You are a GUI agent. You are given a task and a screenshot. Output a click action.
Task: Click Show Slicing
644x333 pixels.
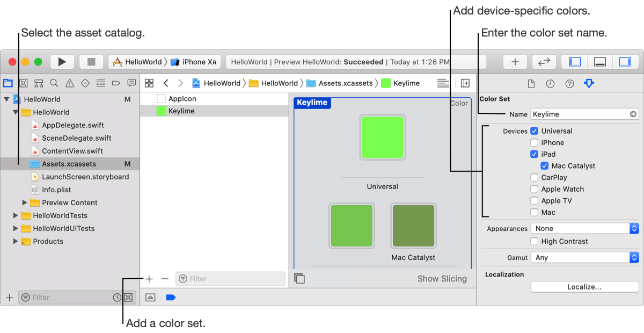(x=442, y=279)
